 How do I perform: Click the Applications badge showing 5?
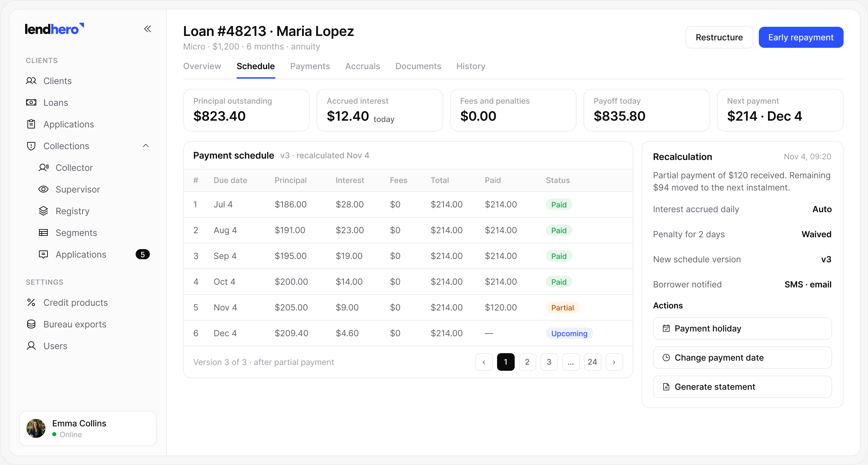coord(143,255)
